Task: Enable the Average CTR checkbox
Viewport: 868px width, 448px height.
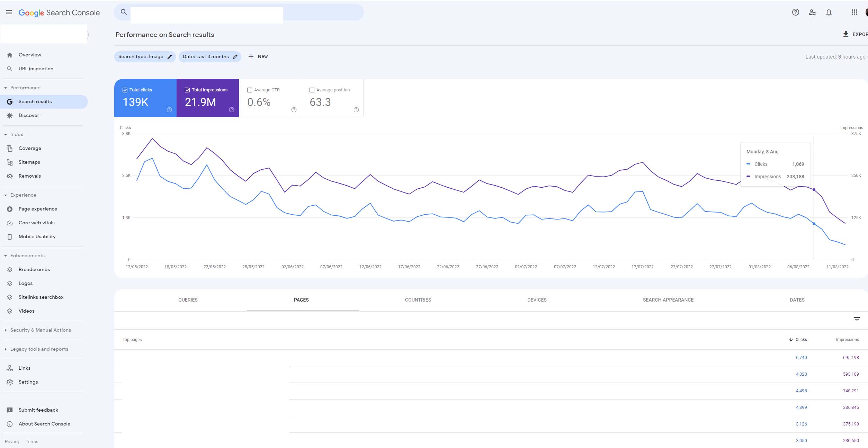Action: 250,90
